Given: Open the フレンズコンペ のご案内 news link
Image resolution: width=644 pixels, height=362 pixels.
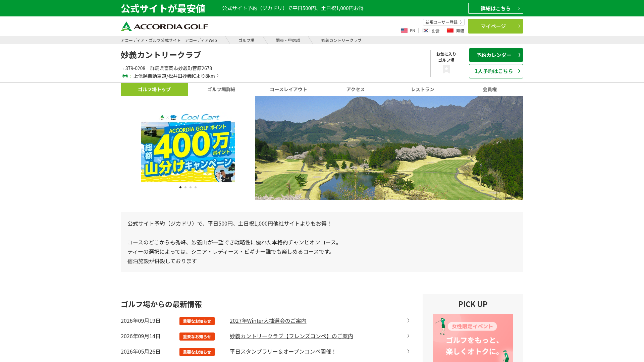Looking at the screenshot, I should (291, 336).
